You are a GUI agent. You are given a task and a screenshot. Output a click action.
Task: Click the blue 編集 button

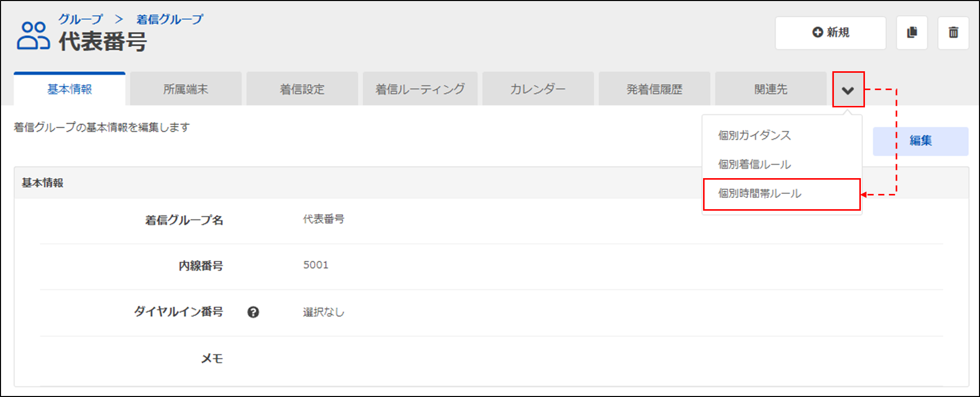(x=920, y=141)
